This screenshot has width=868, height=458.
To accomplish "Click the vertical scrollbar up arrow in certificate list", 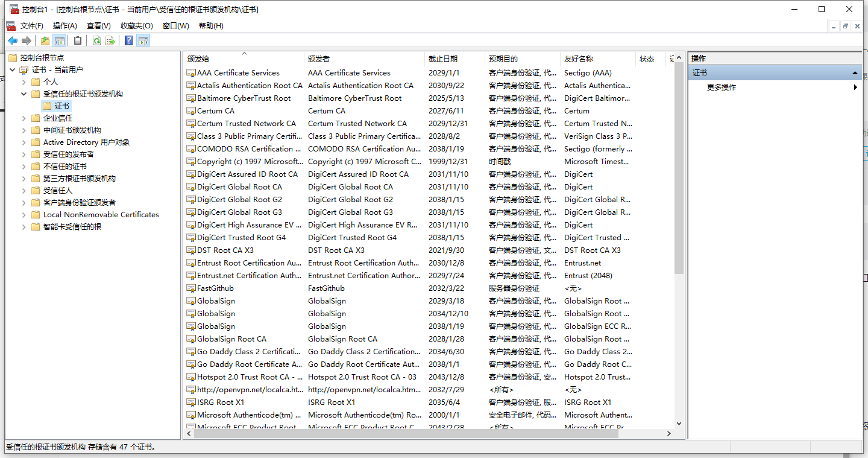I will [679, 58].
